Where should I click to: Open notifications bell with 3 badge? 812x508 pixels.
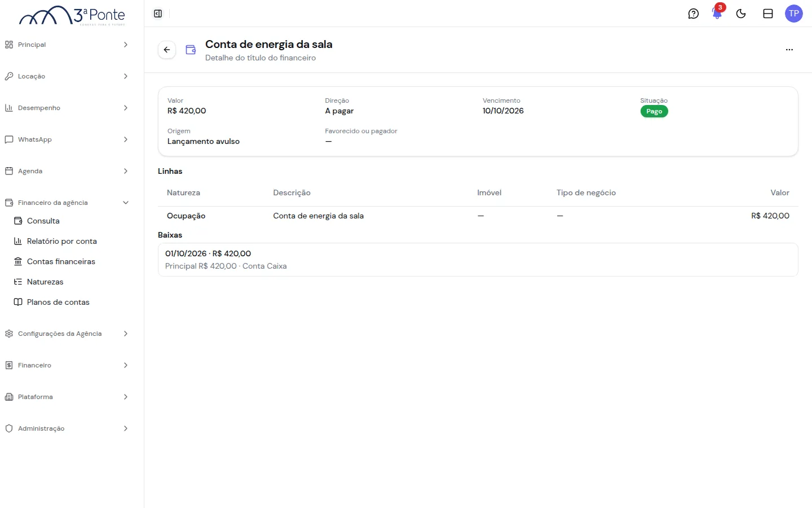coord(717,12)
